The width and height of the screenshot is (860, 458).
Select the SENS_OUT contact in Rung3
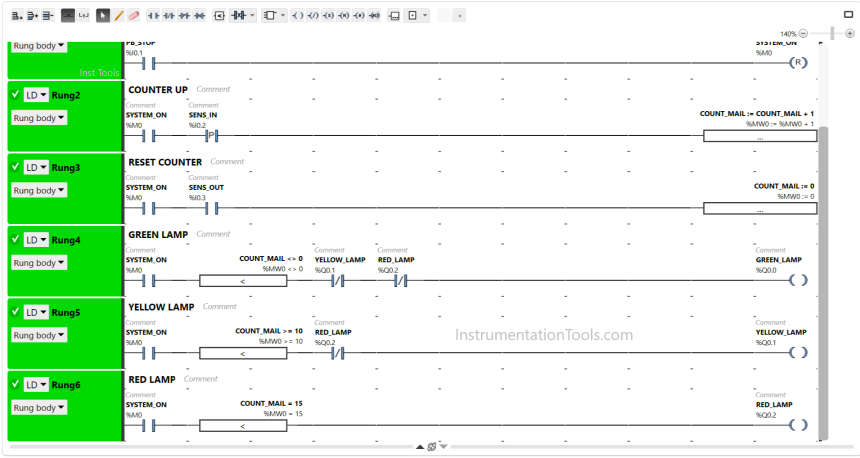pos(212,208)
